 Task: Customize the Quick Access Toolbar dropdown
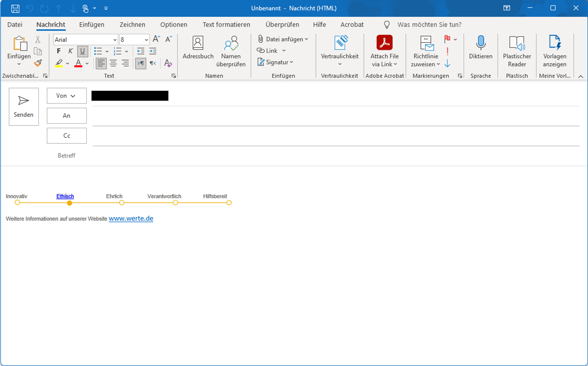pos(106,8)
